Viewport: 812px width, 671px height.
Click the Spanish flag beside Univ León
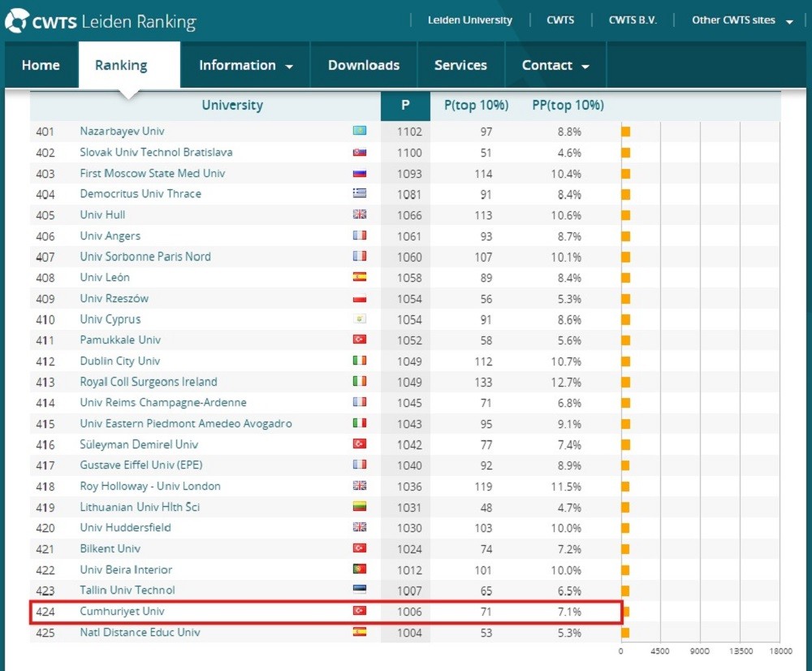tap(359, 278)
